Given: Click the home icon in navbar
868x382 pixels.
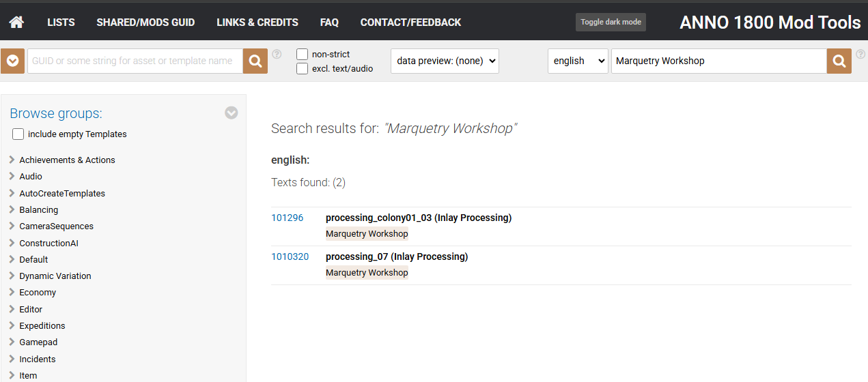Looking at the screenshot, I should 16,23.
